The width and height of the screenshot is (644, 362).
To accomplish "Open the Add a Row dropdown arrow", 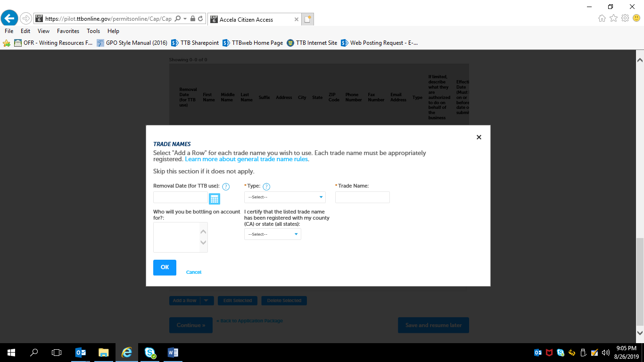I will click(206, 301).
